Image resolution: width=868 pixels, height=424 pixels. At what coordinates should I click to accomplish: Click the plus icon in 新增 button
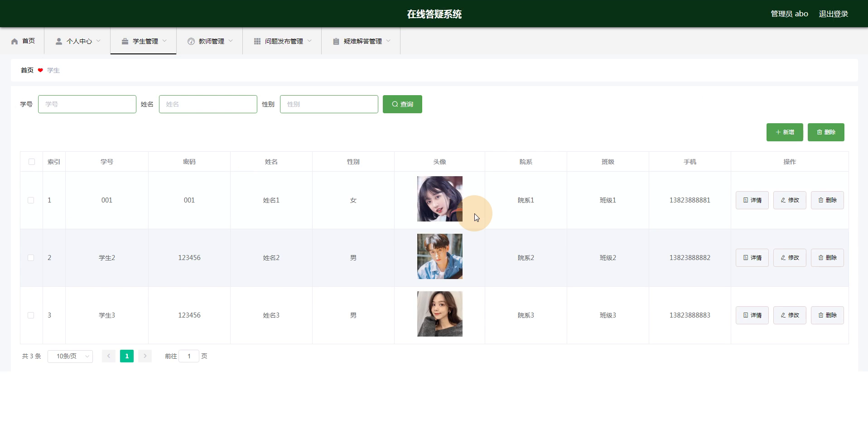click(778, 132)
